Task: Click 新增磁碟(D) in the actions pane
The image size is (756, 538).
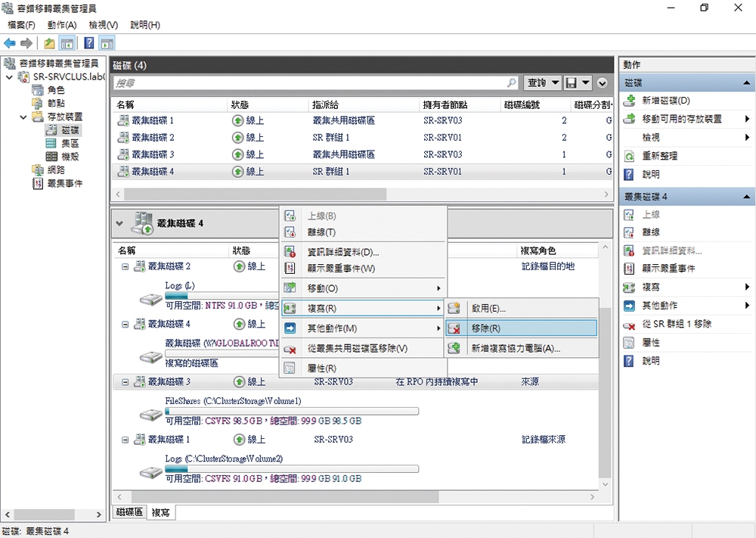Action: (x=666, y=101)
